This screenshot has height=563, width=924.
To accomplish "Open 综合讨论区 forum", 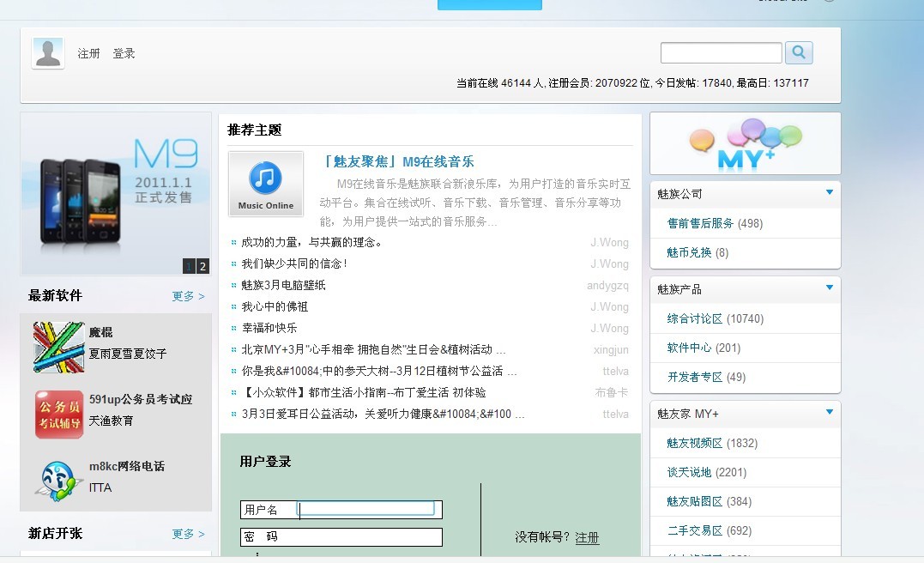I will click(695, 318).
